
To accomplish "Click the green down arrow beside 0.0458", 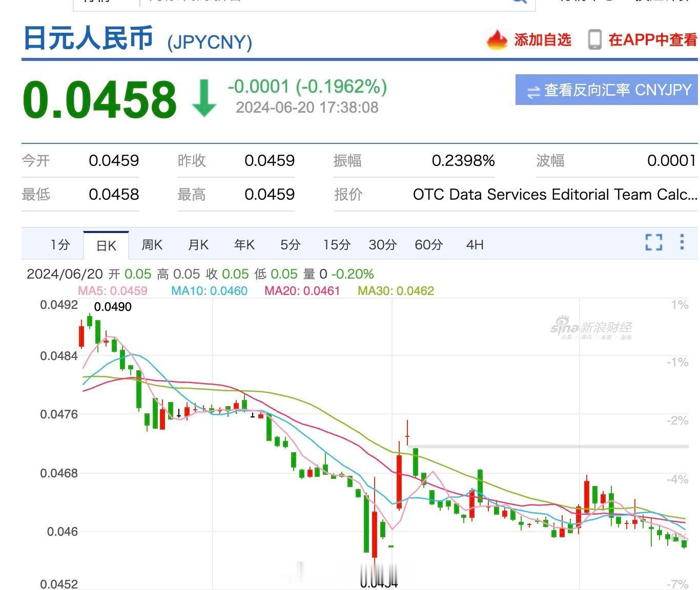I will pyautogui.click(x=204, y=98).
